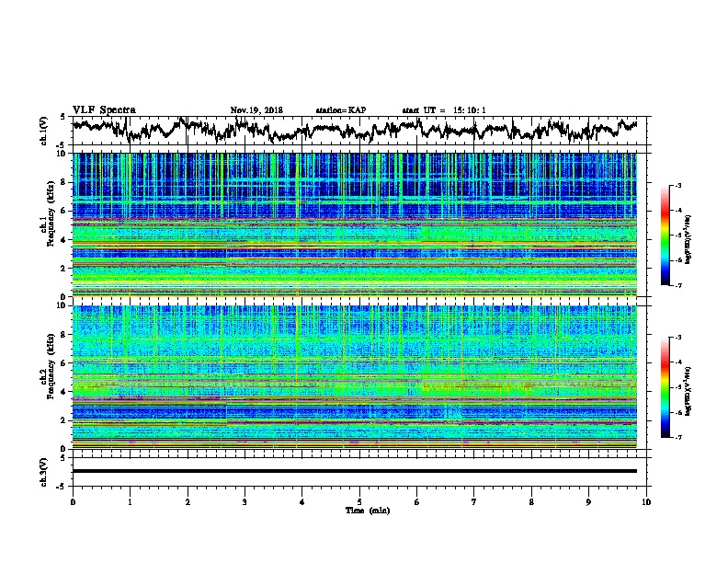Viewport: 728px width, 563px height.
Task: Click the "station=KAP" header label
Action: (x=341, y=110)
